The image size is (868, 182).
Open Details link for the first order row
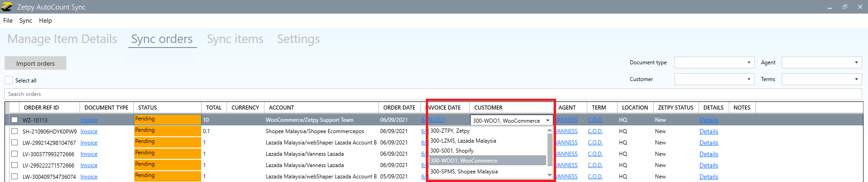(708, 120)
